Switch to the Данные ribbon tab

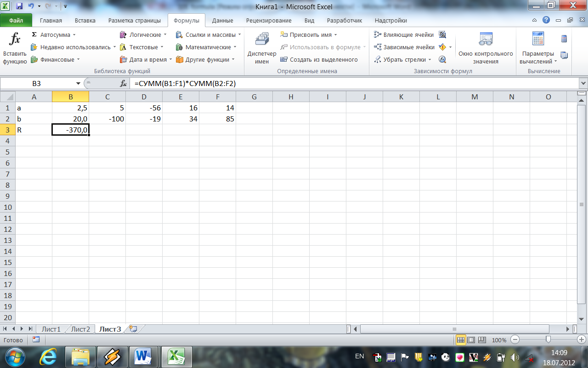[223, 20]
